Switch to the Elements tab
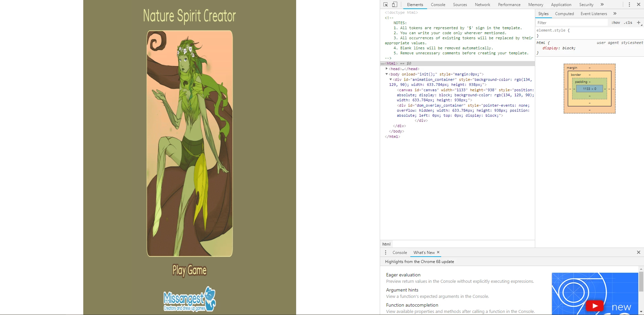Screen dimensions: 644x315 pyautogui.click(x=415, y=5)
